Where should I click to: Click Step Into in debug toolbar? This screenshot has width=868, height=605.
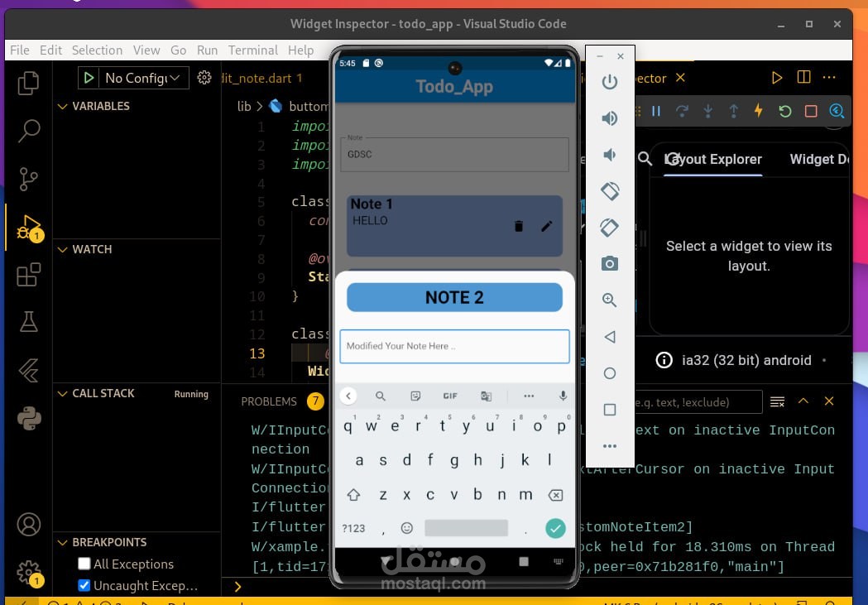707,111
